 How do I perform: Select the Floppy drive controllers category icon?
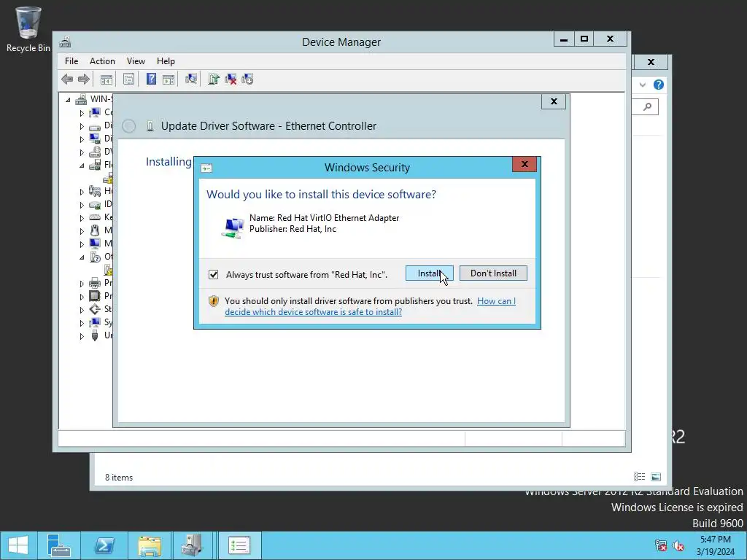click(x=95, y=165)
